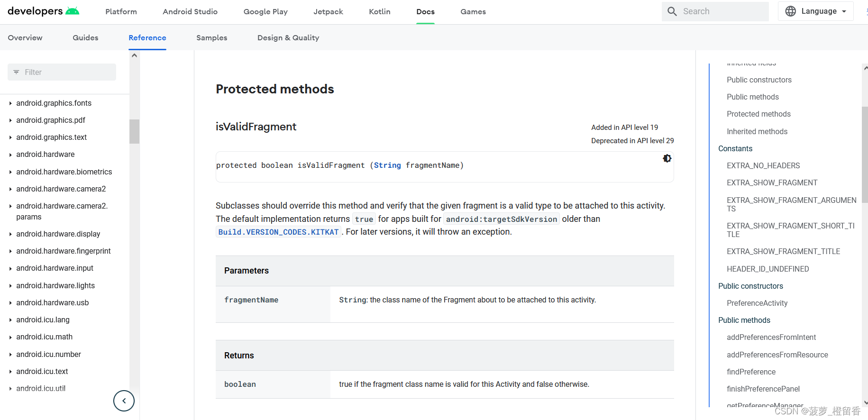Expand android.hardware.camera2 tree node
Viewport: 868px width, 420px height.
click(x=10, y=189)
